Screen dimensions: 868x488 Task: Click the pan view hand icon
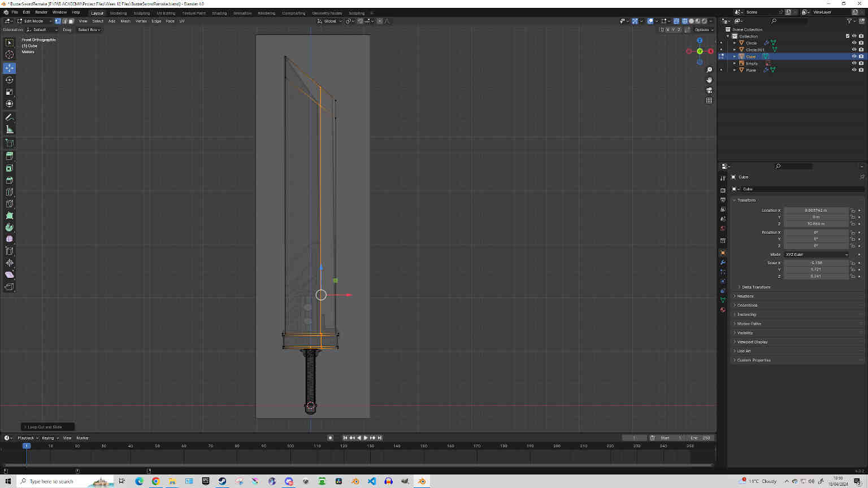coord(709,80)
